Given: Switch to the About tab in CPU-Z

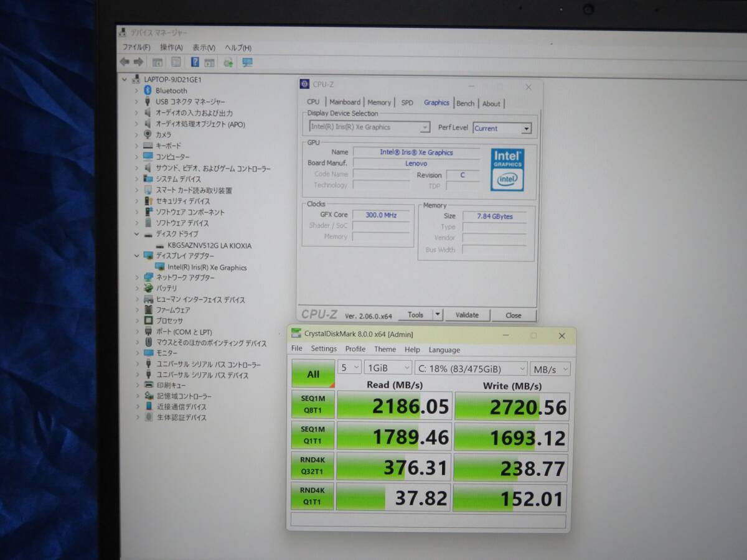Looking at the screenshot, I should [x=491, y=104].
